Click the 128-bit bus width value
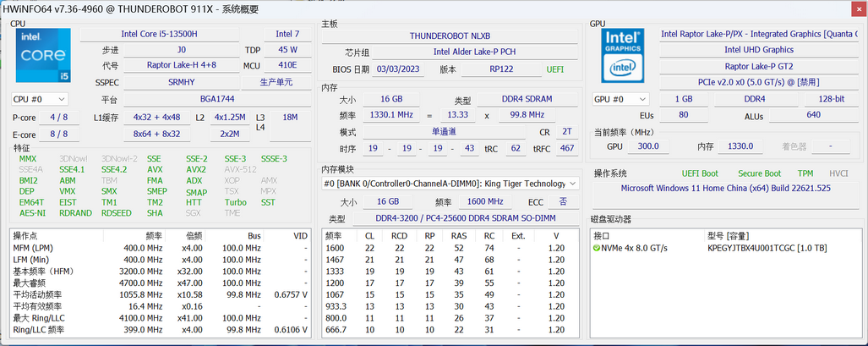The width and height of the screenshot is (868, 346). point(832,99)
